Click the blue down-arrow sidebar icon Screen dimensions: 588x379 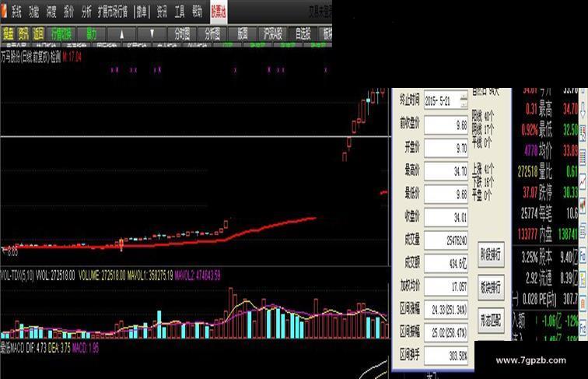tap(583, 111)
